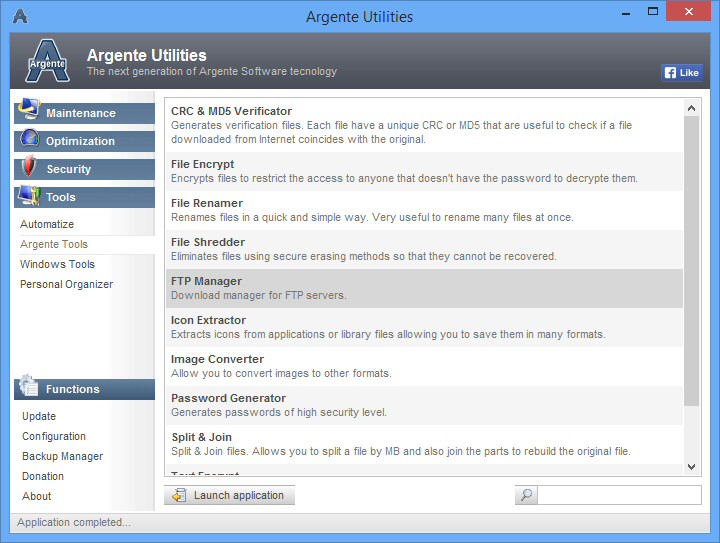720x543 pixels.
Task: Click the magnifier search icon
Action: (527, 495)
